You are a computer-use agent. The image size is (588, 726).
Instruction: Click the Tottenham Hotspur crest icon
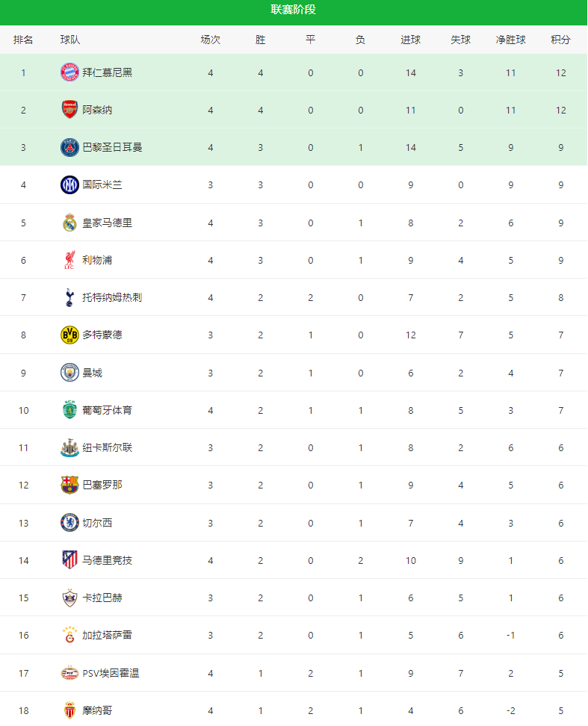[x=69, y=297]
